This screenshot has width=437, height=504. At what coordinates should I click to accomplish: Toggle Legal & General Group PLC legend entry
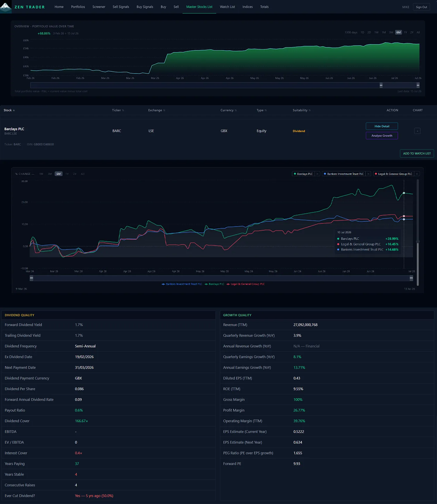[246, 284]
